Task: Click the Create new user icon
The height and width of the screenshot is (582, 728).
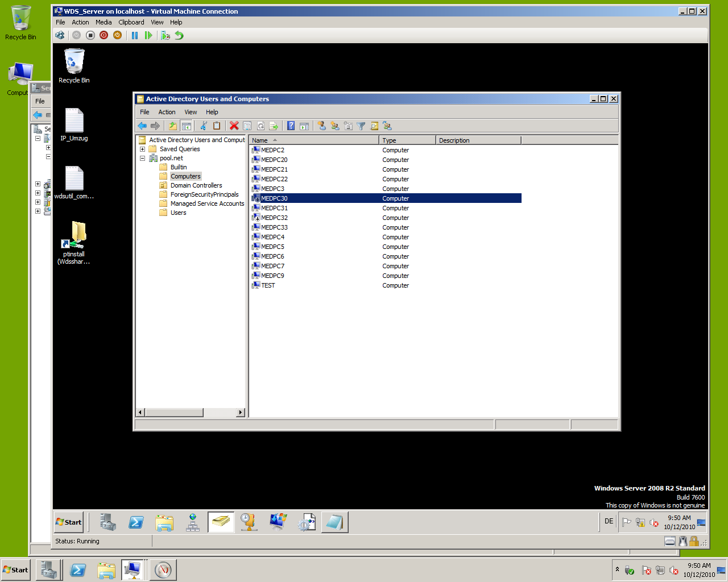Action: pos(321,126)
